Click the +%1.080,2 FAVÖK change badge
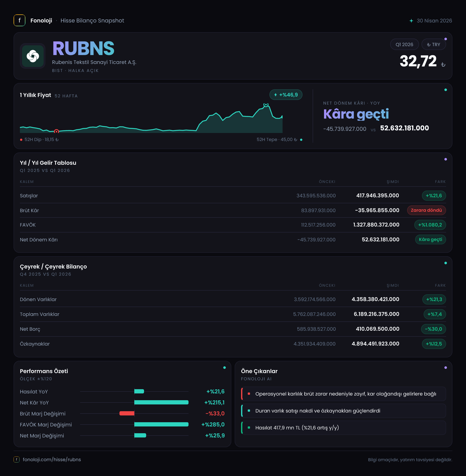This screenshot has width=466, height=476. pos(430,225)
